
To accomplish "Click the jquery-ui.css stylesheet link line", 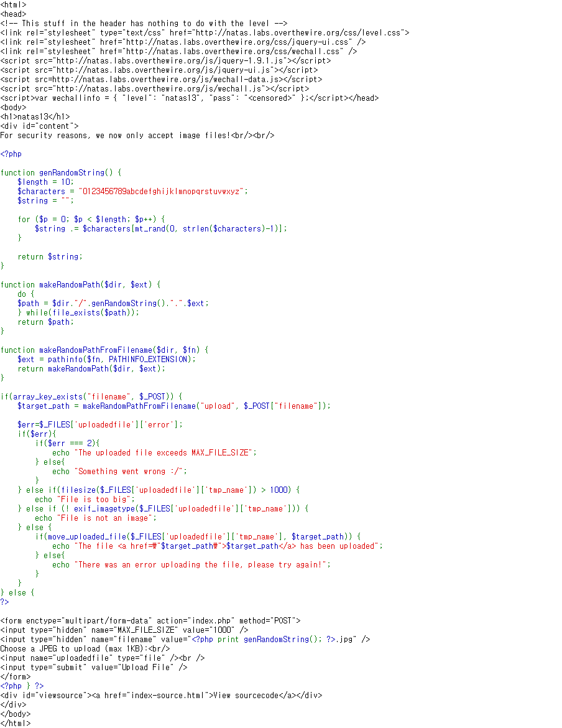I will [183, 42].
